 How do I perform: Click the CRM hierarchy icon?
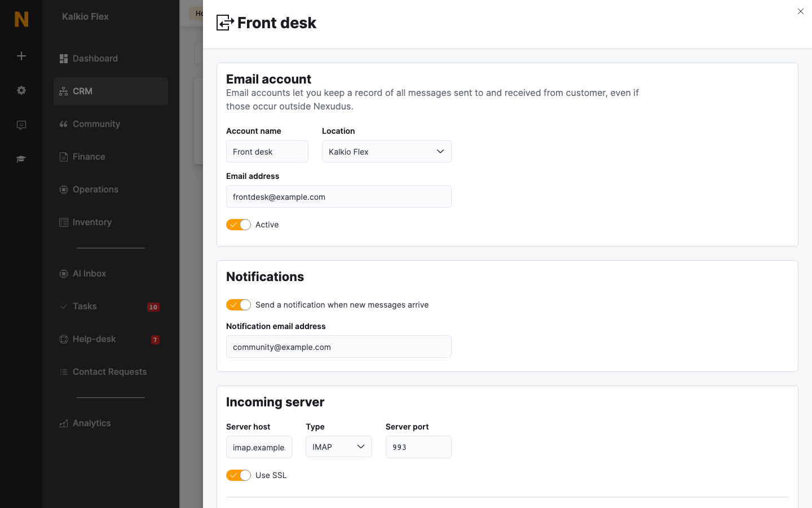pos(64,91)
